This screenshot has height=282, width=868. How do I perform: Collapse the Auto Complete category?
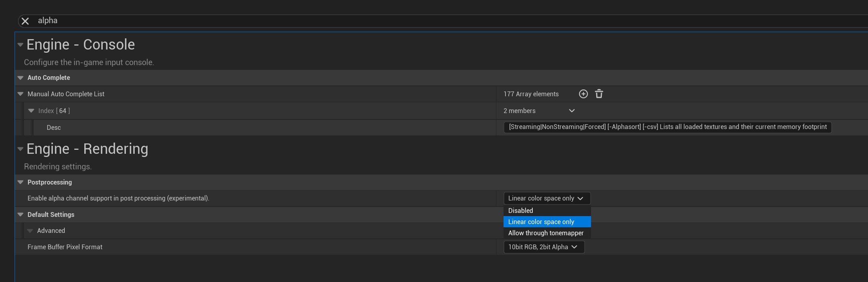(20, 78)
